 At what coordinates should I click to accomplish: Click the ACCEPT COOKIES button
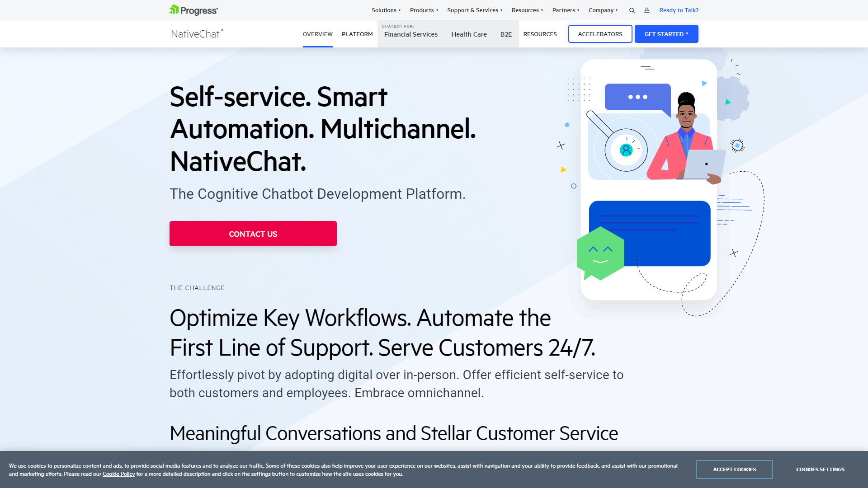tap(734, 469)
